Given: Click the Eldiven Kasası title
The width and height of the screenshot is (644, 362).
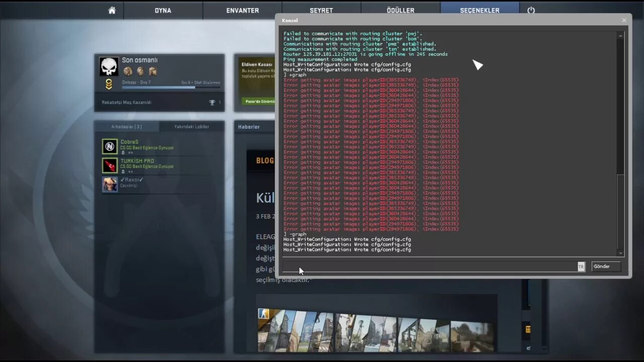Looking at the screenshot, I should (x=257, y=64).
